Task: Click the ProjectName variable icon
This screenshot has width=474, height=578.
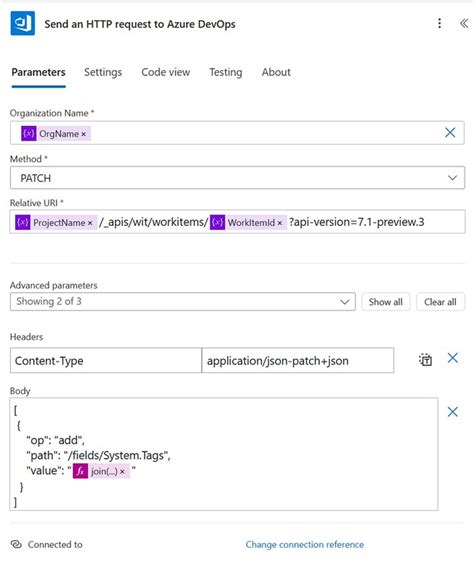Action: point(22,222)
